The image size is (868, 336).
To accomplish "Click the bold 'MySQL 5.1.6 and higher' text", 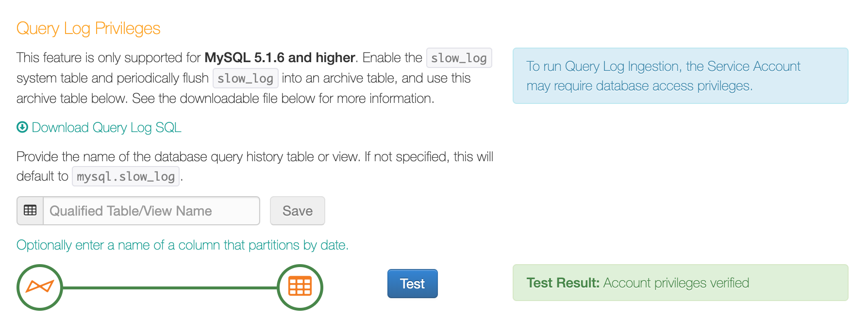I will (x=280, y=57).
